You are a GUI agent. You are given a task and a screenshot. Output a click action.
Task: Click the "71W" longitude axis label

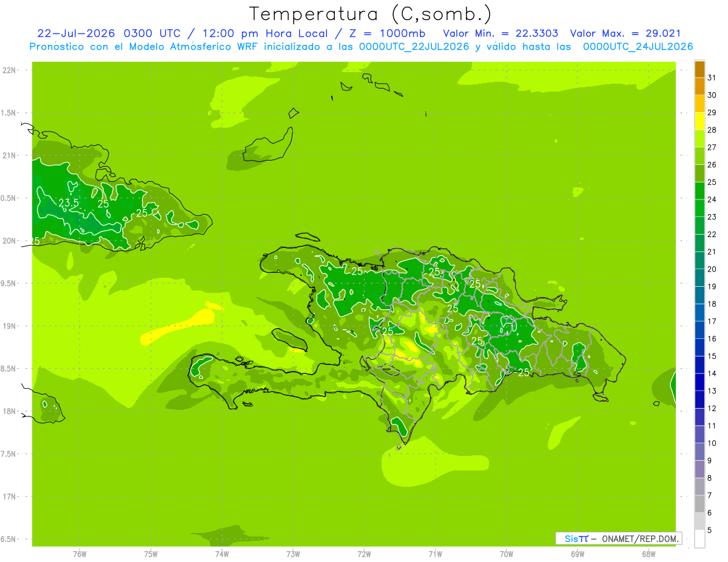[x=435, y=554]
